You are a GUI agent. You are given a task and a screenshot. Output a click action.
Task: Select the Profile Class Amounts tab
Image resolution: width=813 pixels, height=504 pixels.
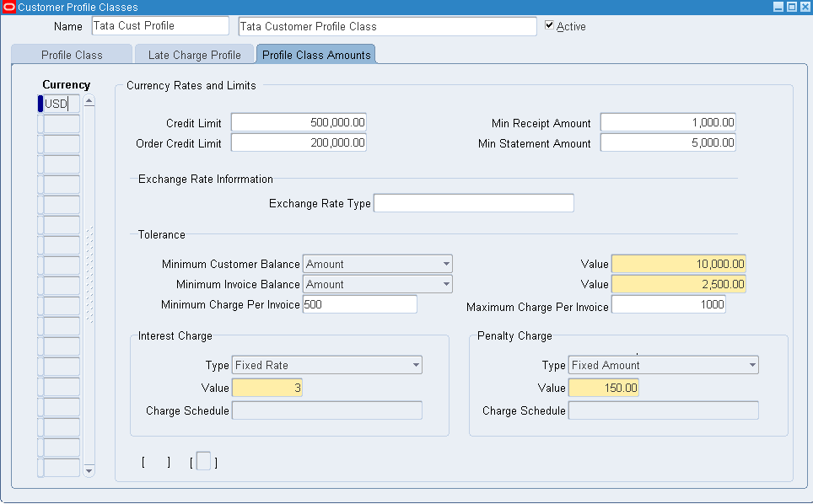[x=316, y=55]
